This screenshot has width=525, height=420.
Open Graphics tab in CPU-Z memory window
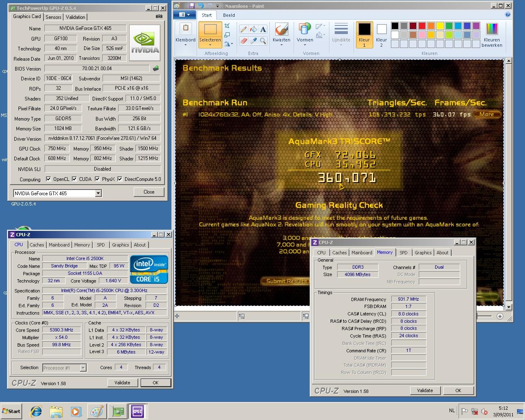tap(423, 253)
